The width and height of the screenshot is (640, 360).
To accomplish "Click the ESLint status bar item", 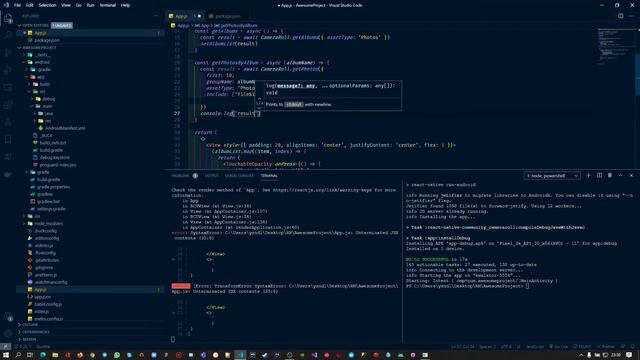I will point(582,347).
